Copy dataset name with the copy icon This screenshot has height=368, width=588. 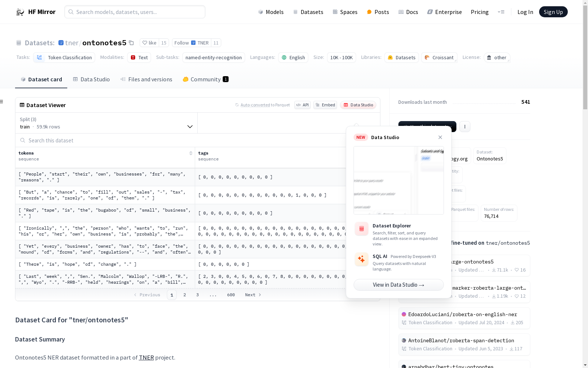coord(131,43)
